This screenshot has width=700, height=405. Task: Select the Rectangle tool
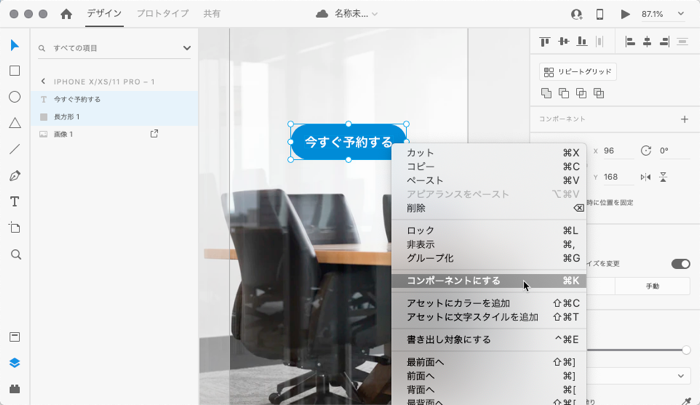15,71
